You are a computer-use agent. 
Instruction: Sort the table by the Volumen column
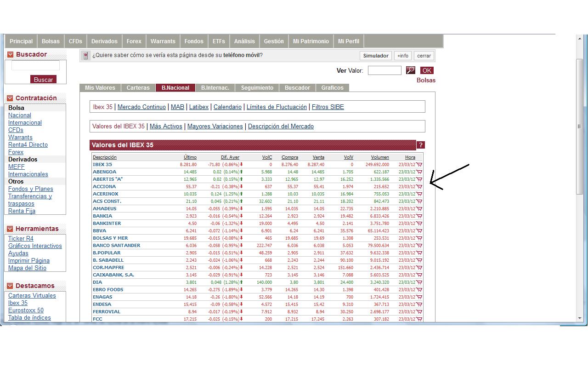click(380, 157)
